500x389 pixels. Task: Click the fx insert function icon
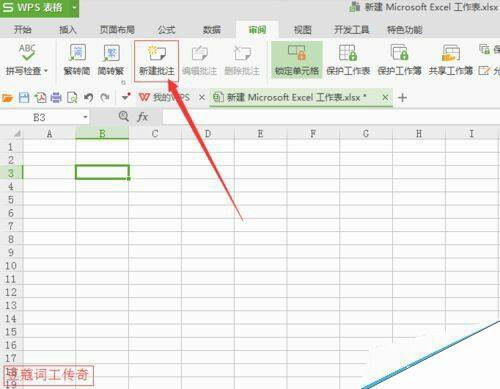coord(143,117)
